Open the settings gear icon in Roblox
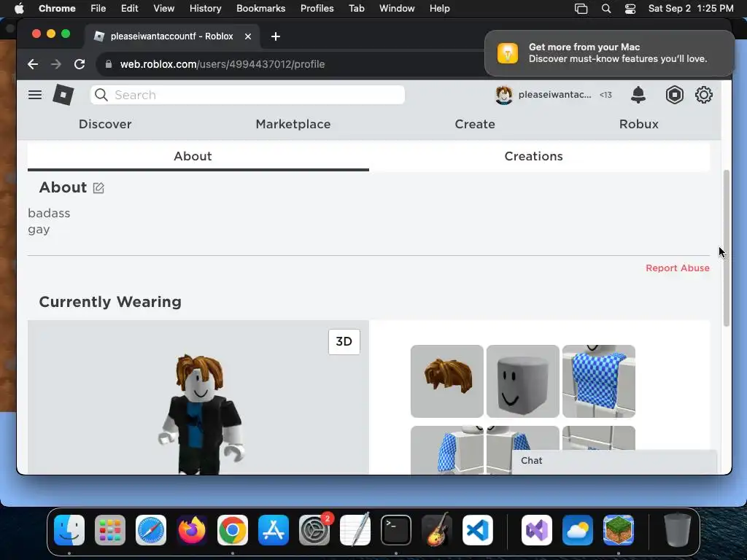The image size is (747, 560). point(704,95)
